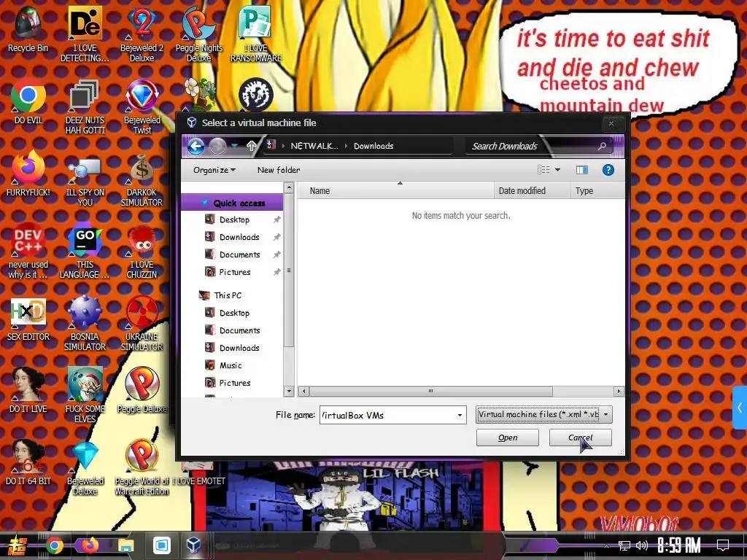Open the Recycle Bin desktop icon
The height and width of the screenshot is (560, 747).
point(28,29)
